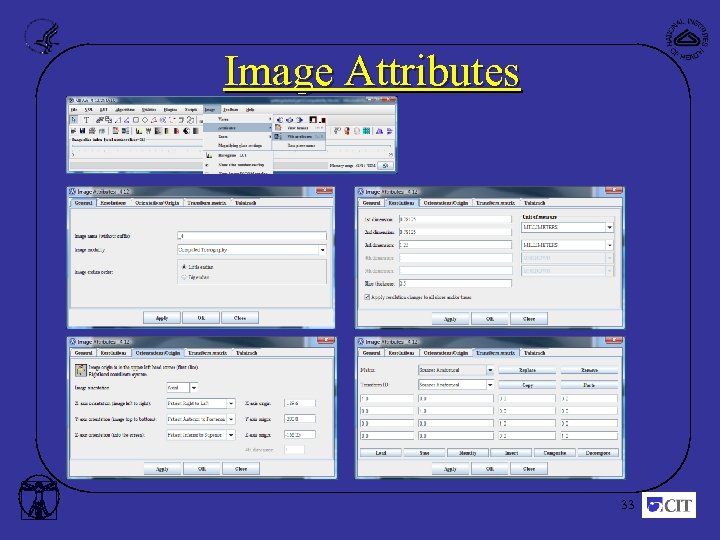
Task: Open the Algorithms menu
Action: coord(125,110)
